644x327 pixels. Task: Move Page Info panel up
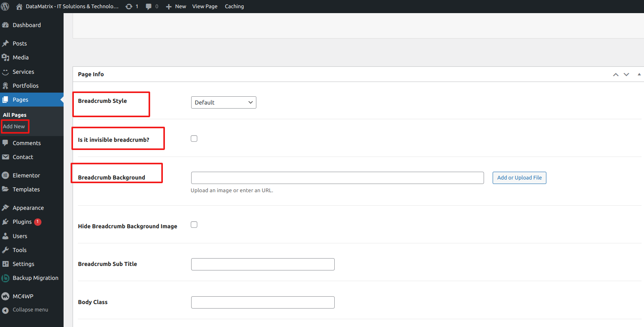616,74
